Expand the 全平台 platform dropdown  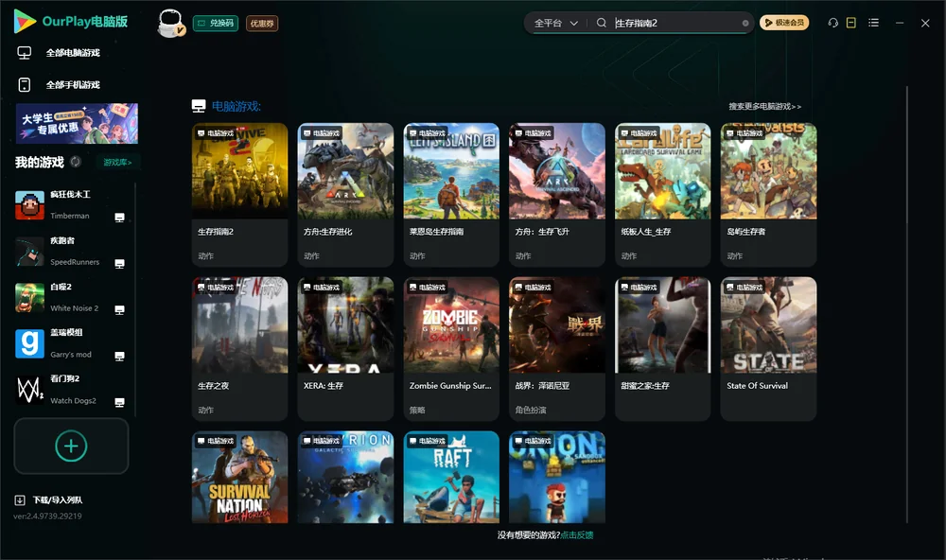point(555,23)
